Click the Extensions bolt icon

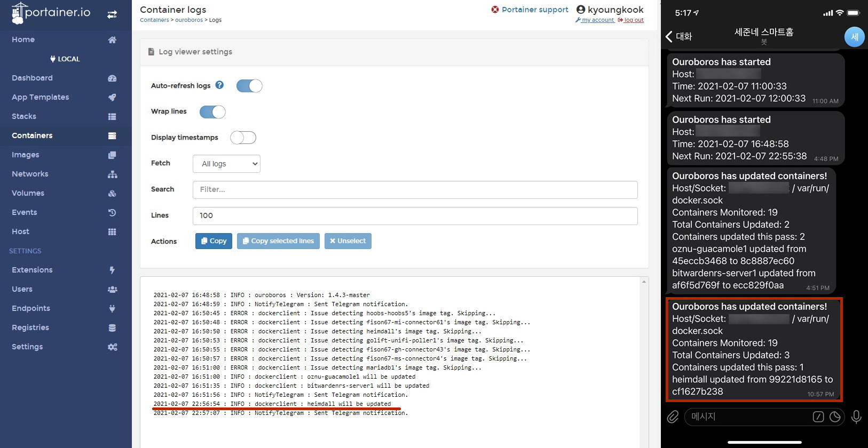(x=112, y=270)
